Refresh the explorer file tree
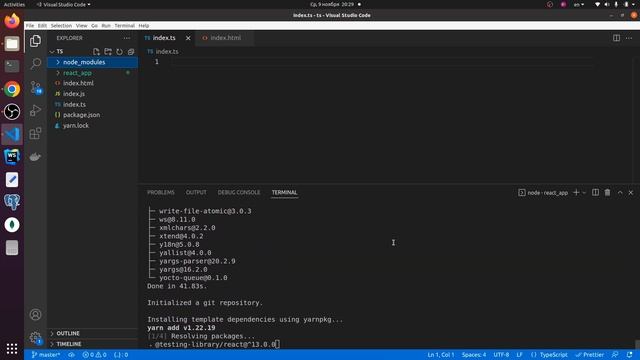This screenshot has height=360, width=640. pyautogui.click(x=119, y=51)
